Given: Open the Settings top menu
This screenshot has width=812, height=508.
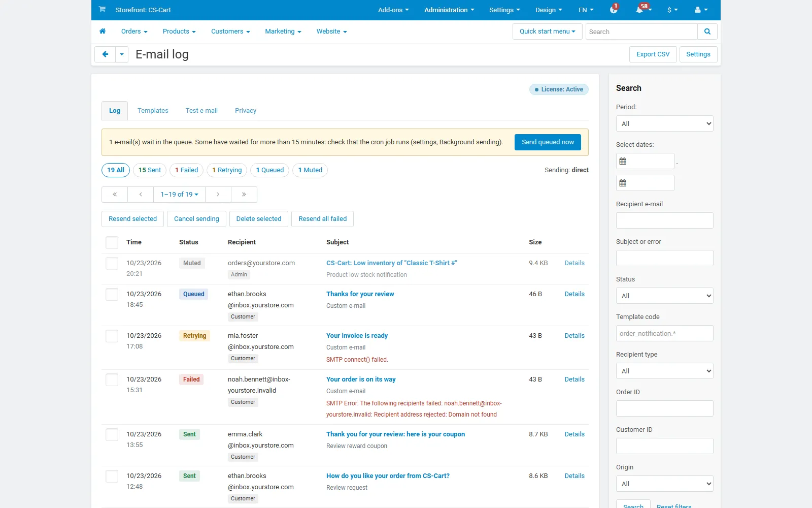Looking at the screenshot, I should click(x=504, y=10).
